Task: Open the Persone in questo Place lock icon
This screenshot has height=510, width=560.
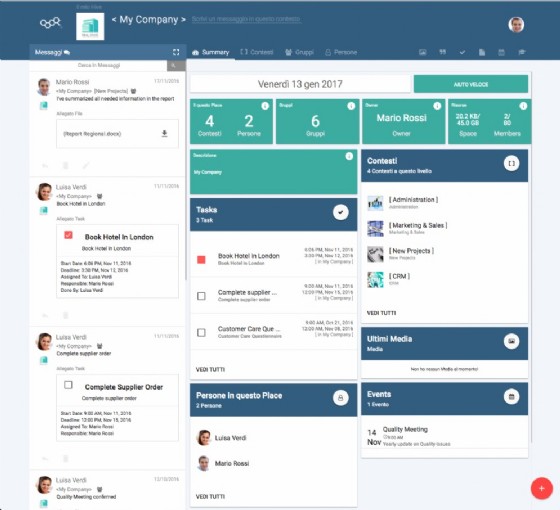Action: (341, 398)
